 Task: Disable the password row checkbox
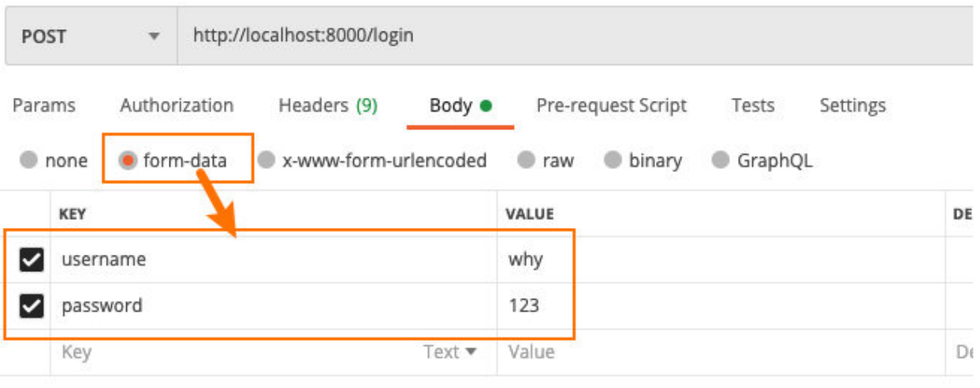[x=31, y=306]
